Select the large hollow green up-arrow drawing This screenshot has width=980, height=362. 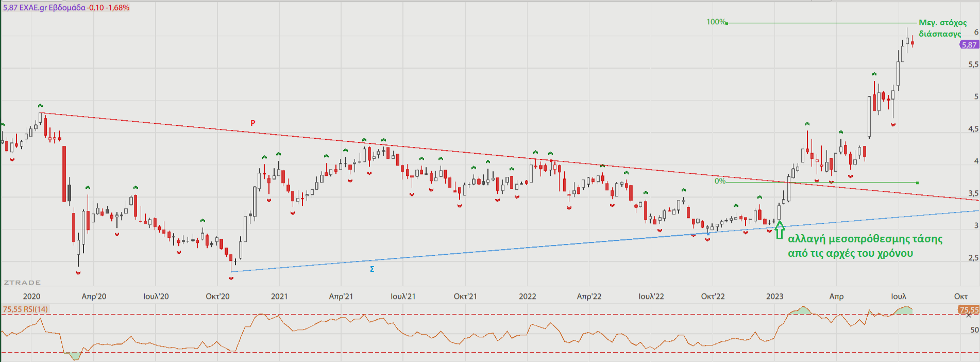coord(780,230)
